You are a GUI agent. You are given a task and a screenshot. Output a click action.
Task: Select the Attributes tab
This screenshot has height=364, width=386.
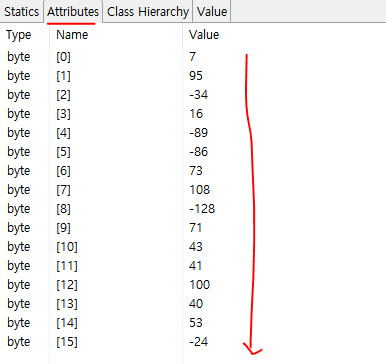73,12
